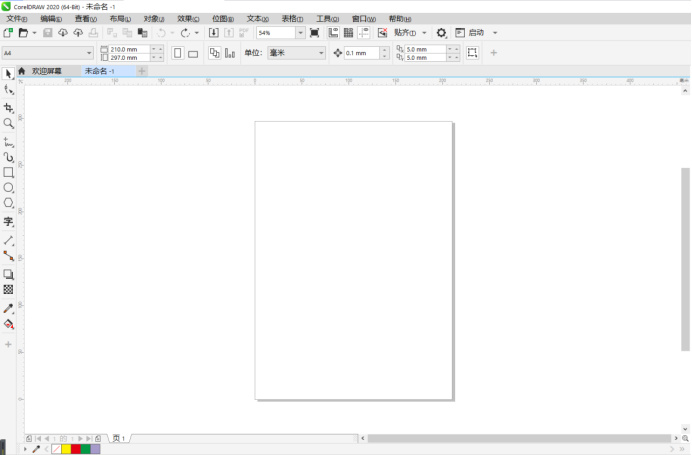The height and width of the screenshot is (455, 692).
Task: Click the 贴齐 button
Action: 405,33
